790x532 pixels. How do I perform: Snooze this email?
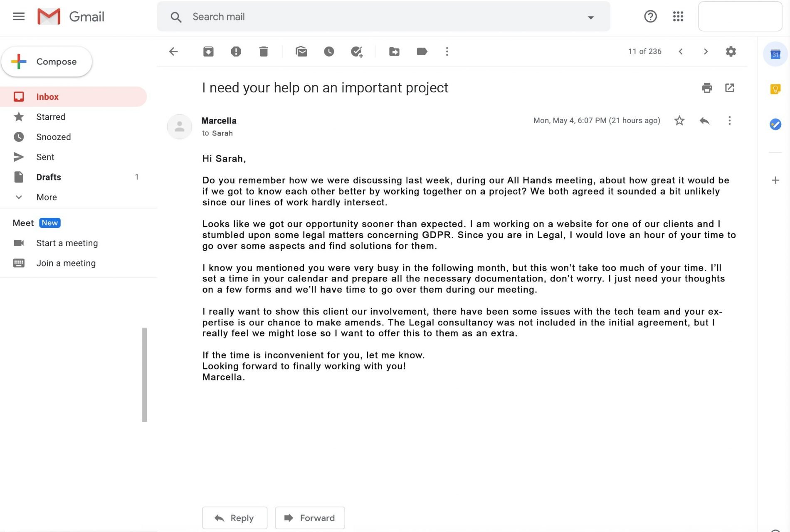[329, 51]
